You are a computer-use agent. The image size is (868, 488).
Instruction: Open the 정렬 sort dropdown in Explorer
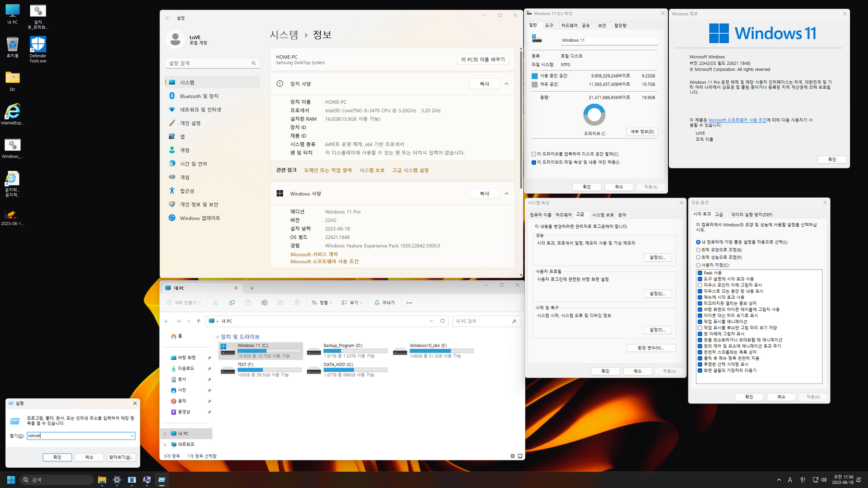click(x=322, y=302)
